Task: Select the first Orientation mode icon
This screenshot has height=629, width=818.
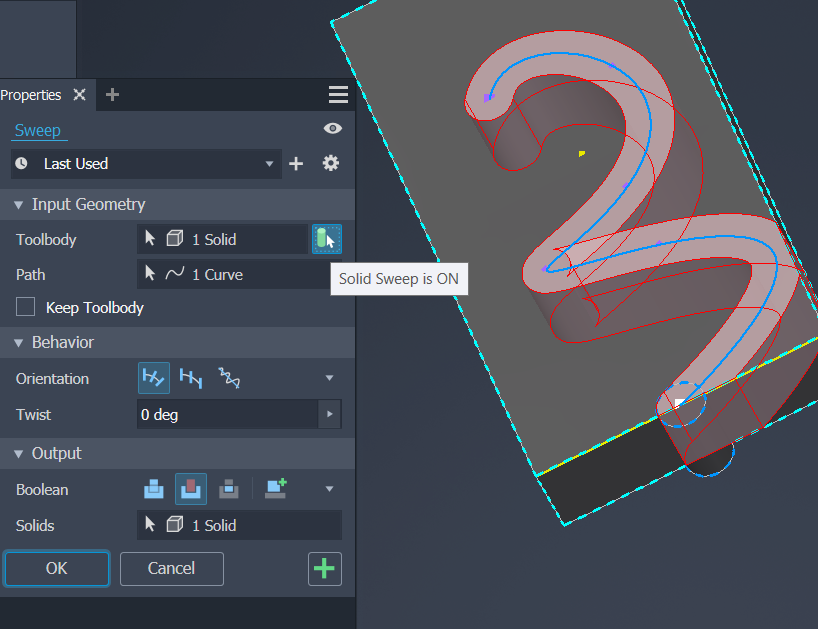Action: click(x=153, y=378)
